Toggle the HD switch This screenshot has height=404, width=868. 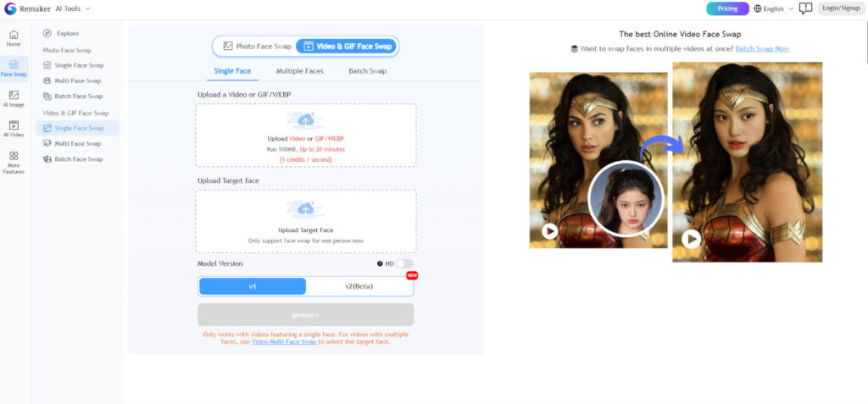pyautogui.click(x=404, y=264)
